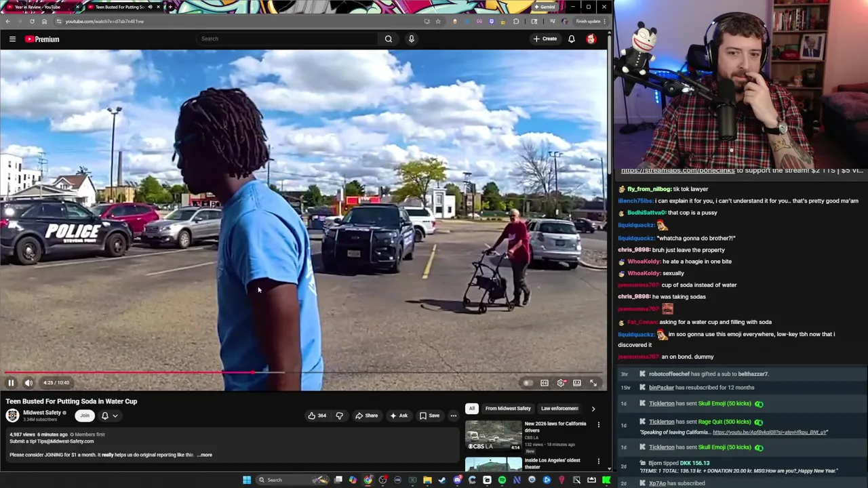
Task: Click the YouTube search magnifier button
Action: (389, 39)
